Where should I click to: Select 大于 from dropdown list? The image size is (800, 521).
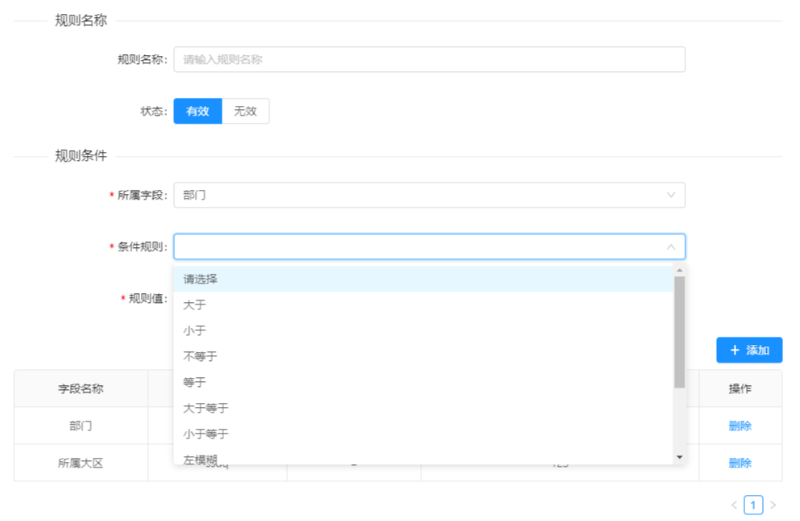(x=423, y=305)
